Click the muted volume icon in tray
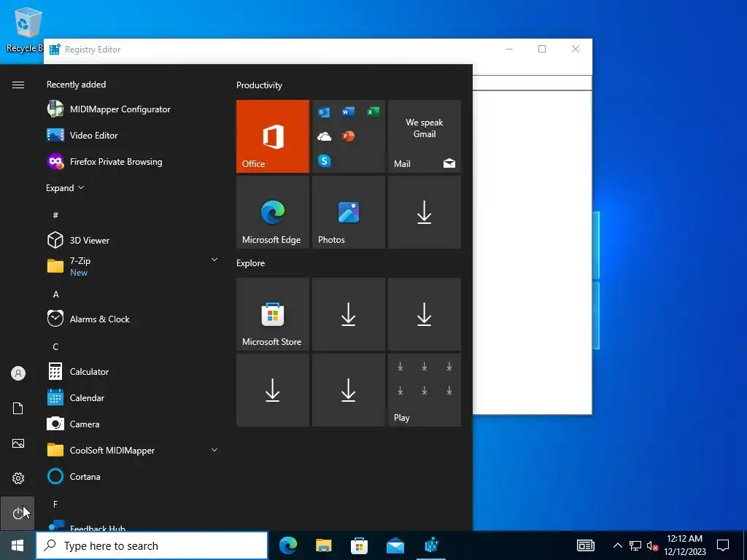Screen dimensions: 747x560 click(x=652, y=545)
